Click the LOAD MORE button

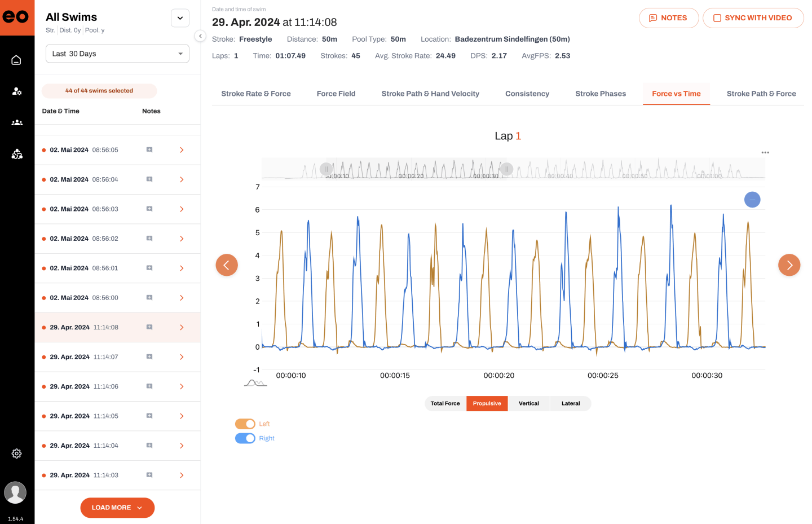pos(117,508)
